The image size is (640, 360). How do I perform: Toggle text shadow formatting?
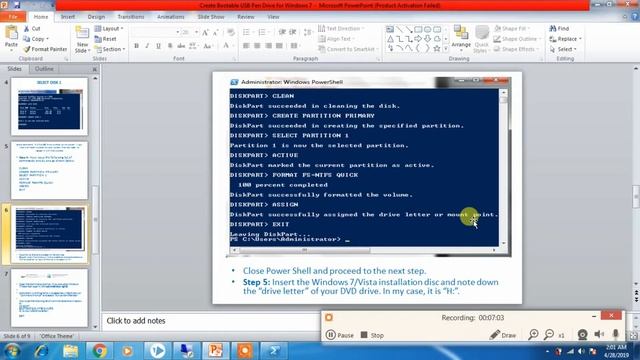(x=170, y=46)
